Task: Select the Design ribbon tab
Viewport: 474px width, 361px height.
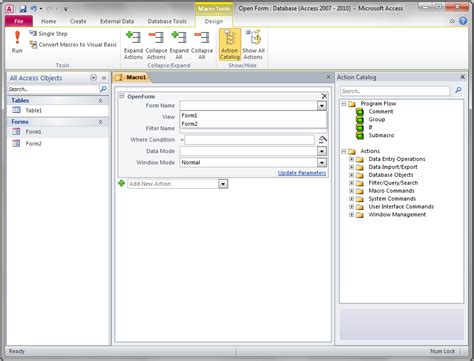Action: pos(214,21)
